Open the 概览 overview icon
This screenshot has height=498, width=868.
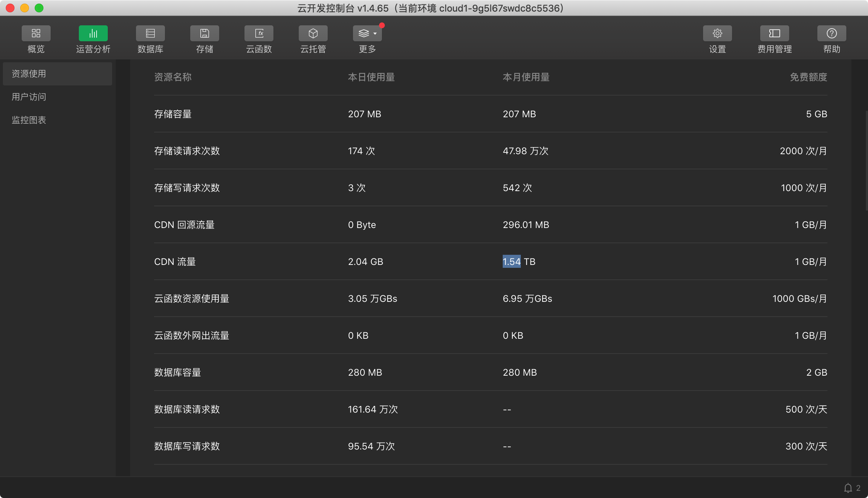click(x=36, y=34)
